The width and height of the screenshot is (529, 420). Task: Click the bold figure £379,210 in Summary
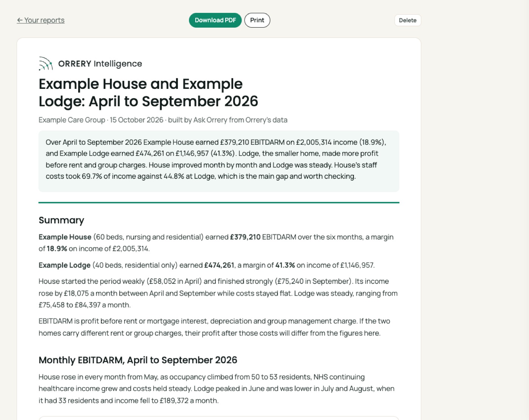[245, 237]
